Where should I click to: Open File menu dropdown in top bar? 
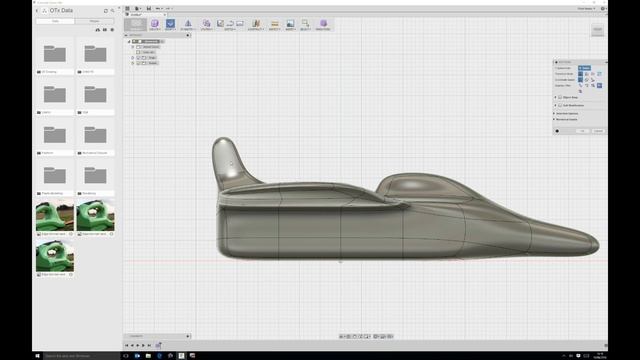[x=138, y=9]
